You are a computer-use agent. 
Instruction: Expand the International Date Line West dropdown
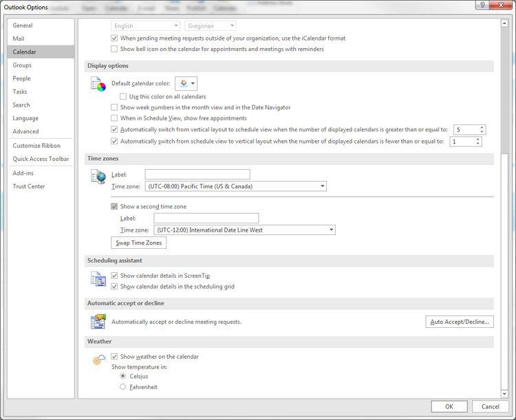click(x=244, y=230)
